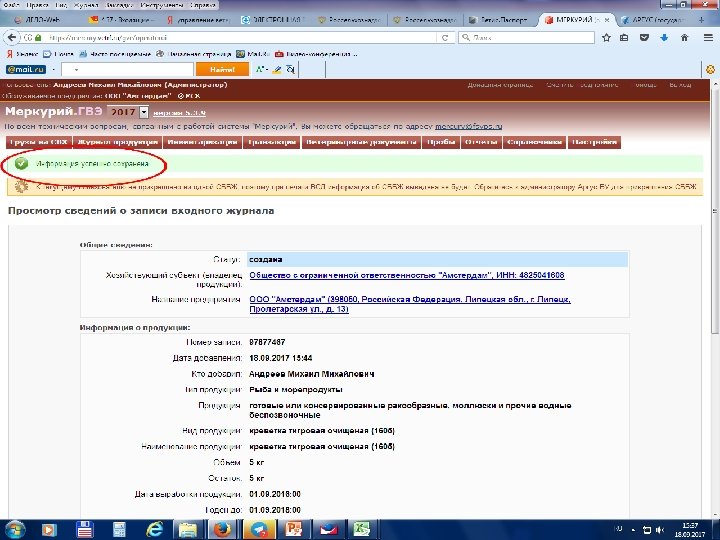
Task: Open the calculator app in taskbar
Action: pyautogui.click(x=119, y=530)
